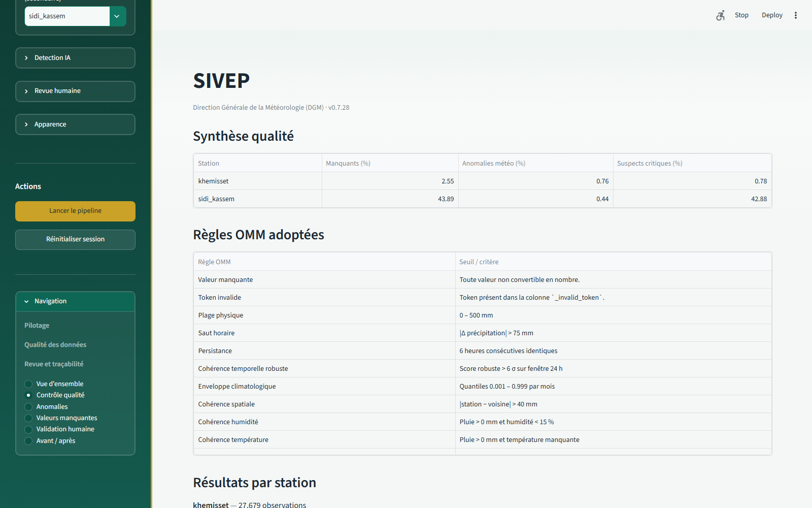Click the Cohérence température rule cell
This screenshot has height=508, width=812.
[x=324, y=439]
